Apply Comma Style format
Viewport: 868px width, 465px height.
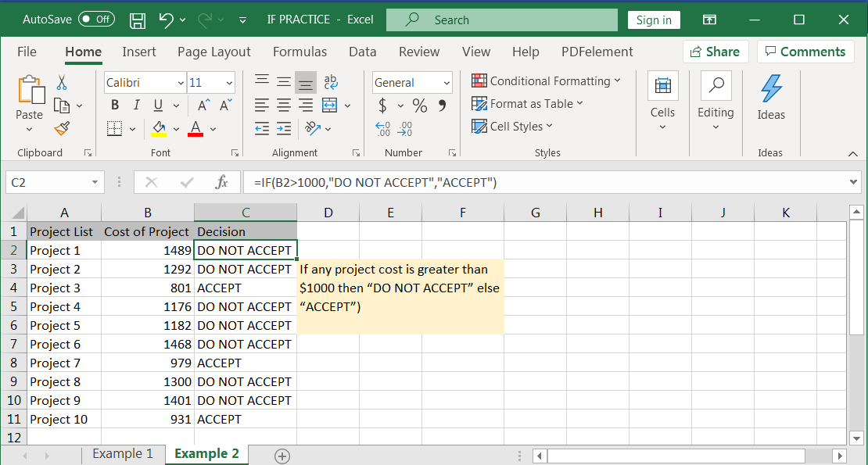click(x=443, y=105)
